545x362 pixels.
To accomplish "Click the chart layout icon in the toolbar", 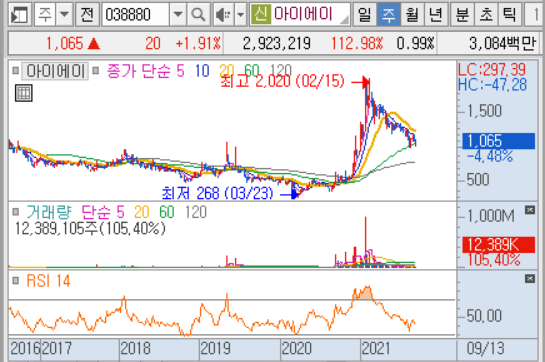I will coord(19,15).
